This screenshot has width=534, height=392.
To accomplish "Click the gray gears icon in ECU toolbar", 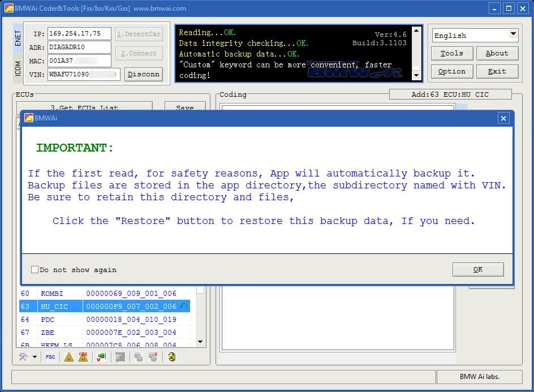I will pyautogui.click(x=138, y=357).
